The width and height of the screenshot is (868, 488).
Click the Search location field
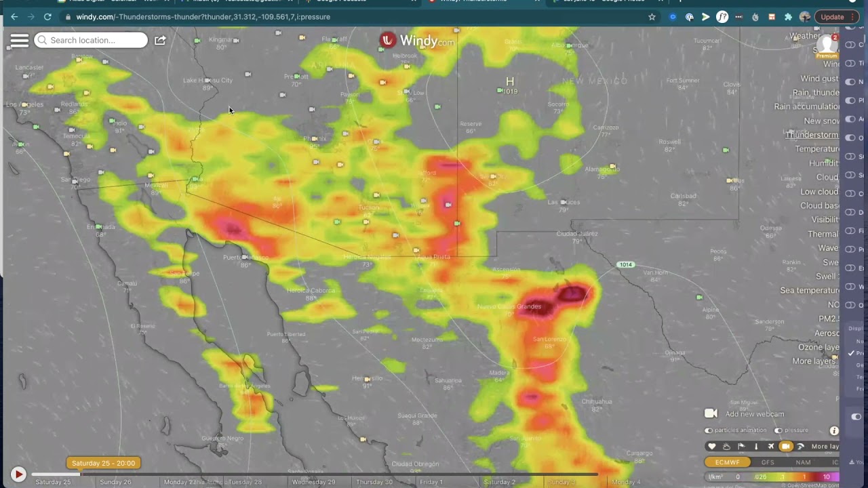coord(91,40)
